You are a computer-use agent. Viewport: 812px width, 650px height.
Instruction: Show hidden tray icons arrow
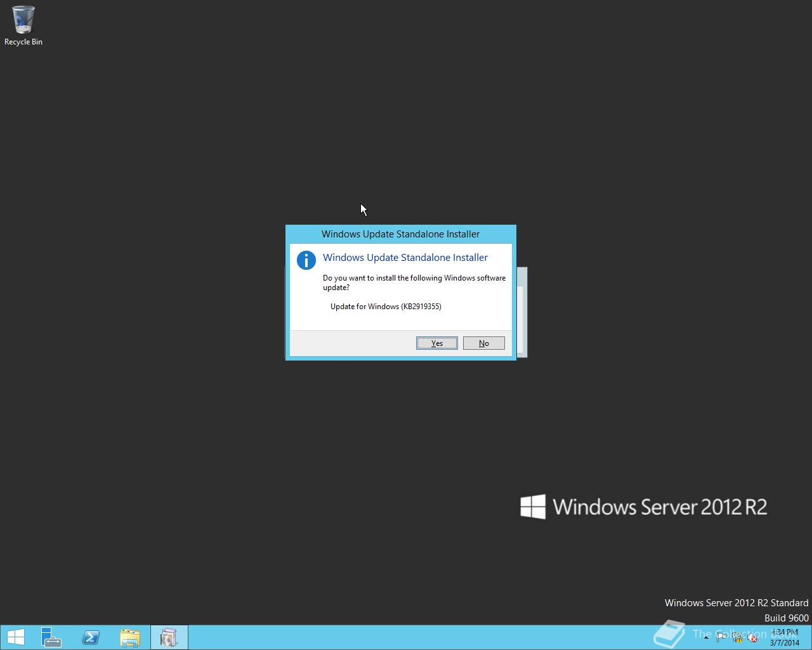[706, 637]
